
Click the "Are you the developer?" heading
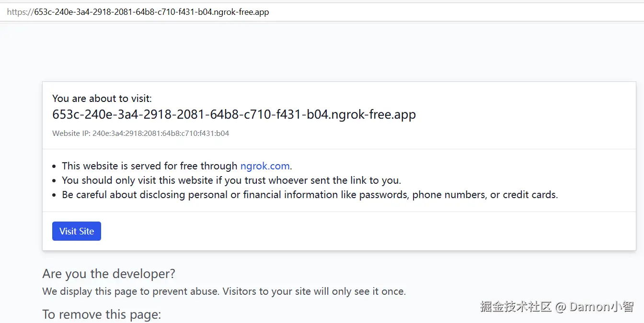click(x=109, y=274)
